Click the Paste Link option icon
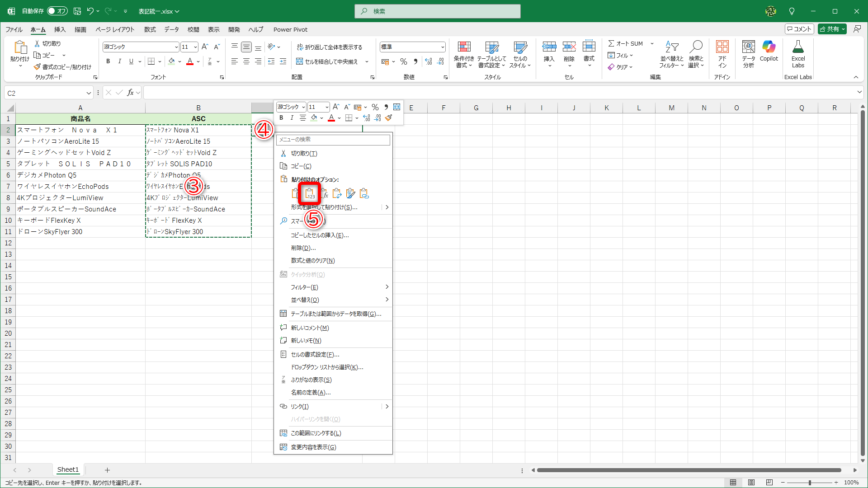 click(364, 194)
